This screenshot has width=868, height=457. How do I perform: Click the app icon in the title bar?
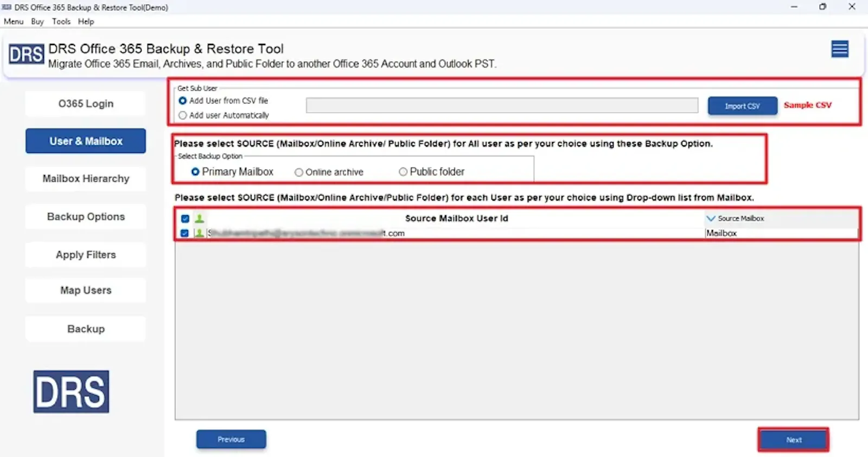7,7
